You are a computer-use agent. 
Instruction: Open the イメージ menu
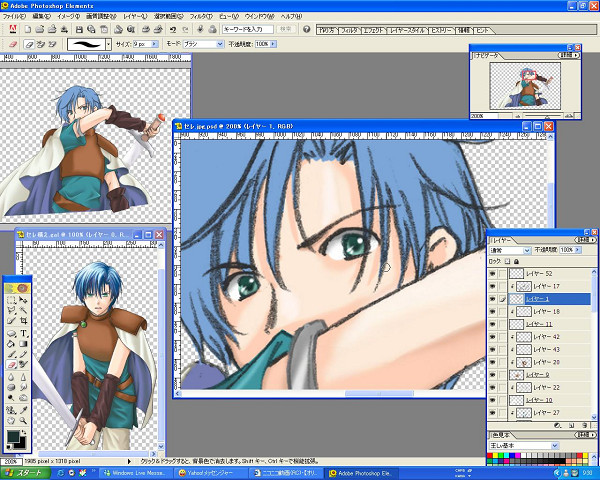(68, 16)
